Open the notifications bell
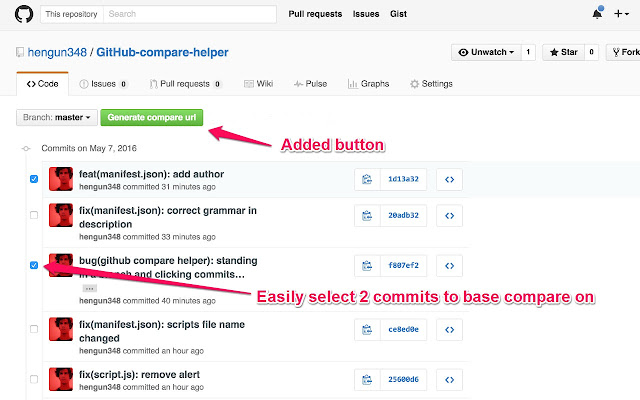Viewport: 640px width, 400px height. click(597, 15)
